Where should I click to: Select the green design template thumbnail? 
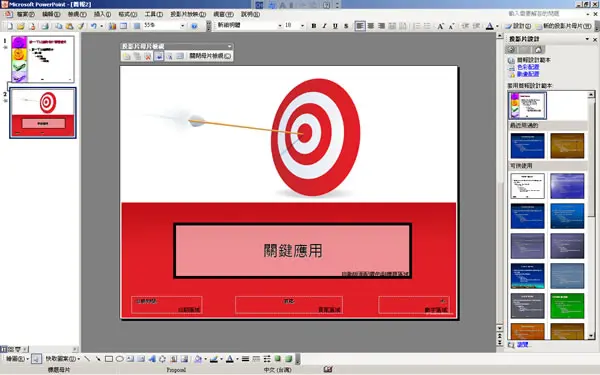pyautogui.click(x=567, y=306)
